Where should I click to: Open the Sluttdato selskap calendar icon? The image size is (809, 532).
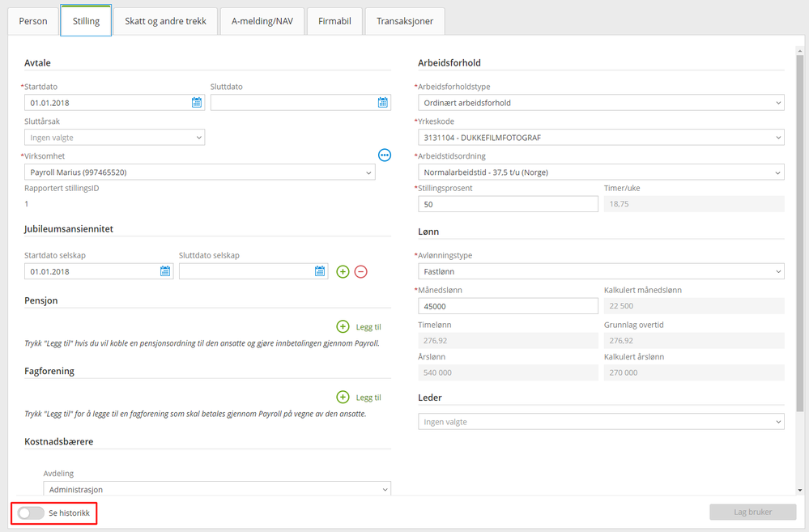click(x=320, y=271)
